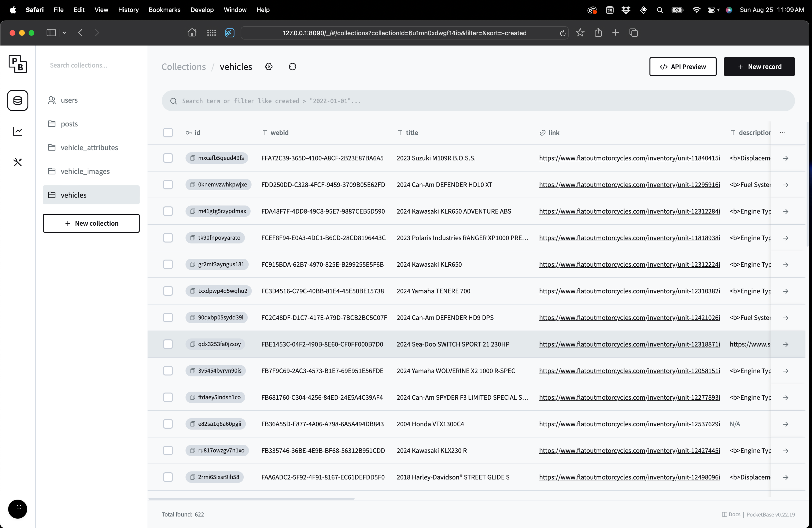Click the Safari share icon
812x528 pixels.
point(598,33)
